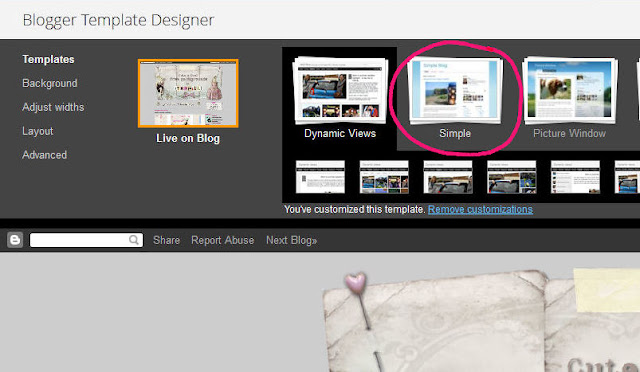This screenshot has height=372, width=640.
Task: Click the Blogger logo icon in navbar
Action: 15,240
